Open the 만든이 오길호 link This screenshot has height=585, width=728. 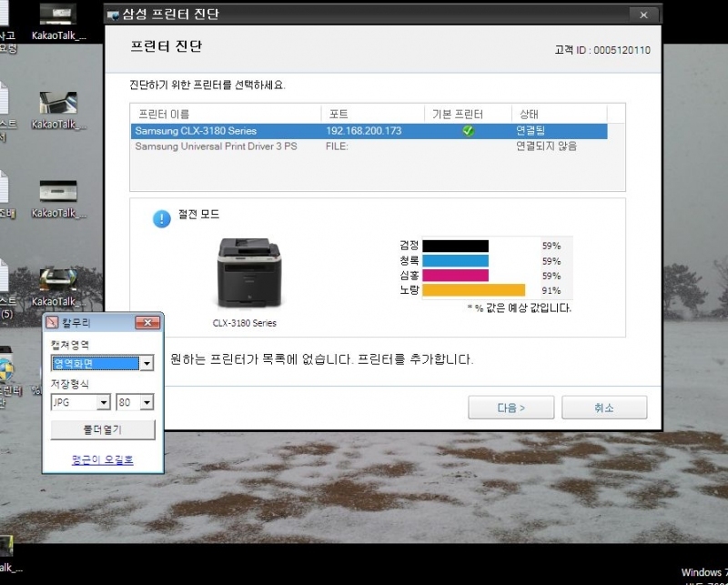pos(103,459)
